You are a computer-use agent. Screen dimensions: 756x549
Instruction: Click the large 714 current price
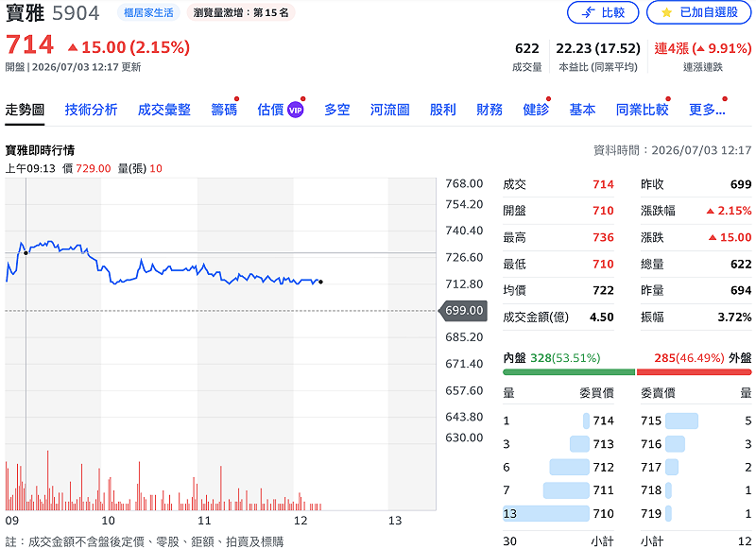click(29, 44)
